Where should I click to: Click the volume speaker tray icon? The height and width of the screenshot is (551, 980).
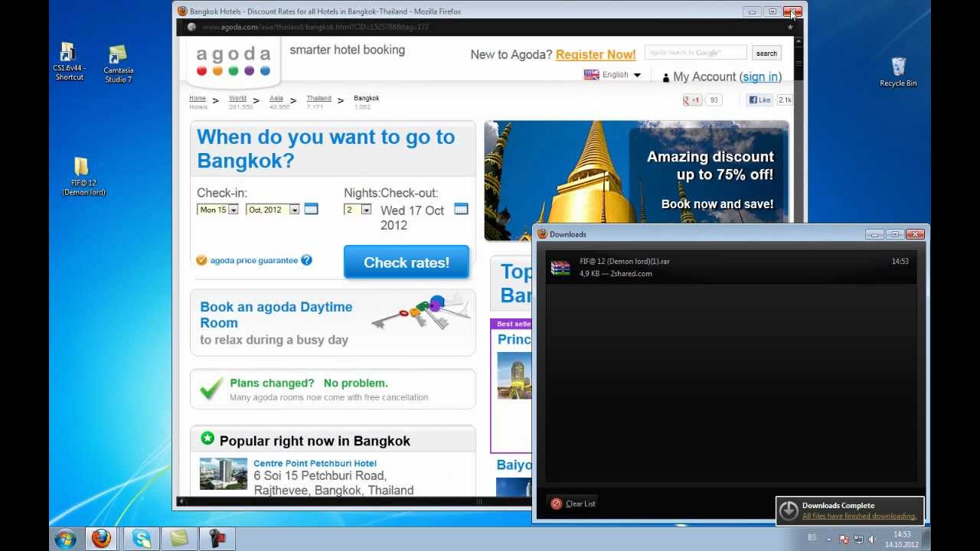tap(873, 539)
